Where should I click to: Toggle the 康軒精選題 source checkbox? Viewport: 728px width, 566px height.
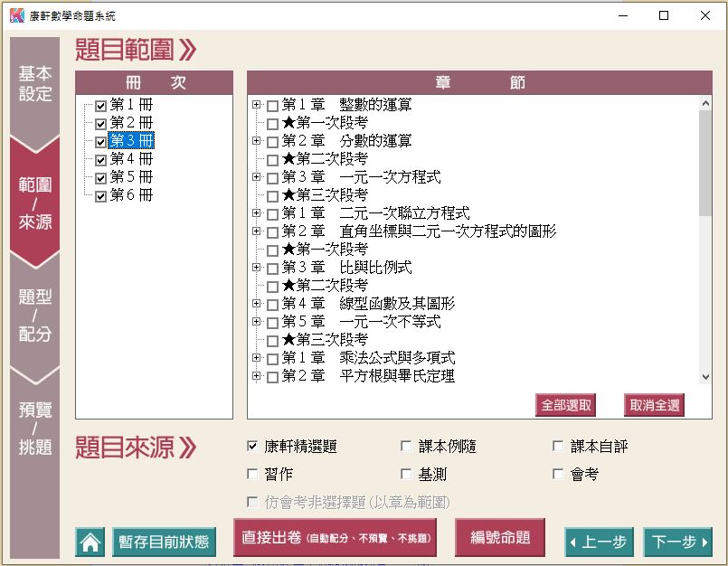pyautogui.click(x=252, y=447)
